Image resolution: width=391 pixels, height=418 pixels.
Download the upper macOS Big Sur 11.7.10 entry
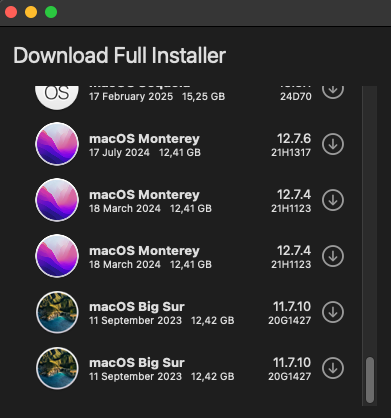[x=333, y=312]
